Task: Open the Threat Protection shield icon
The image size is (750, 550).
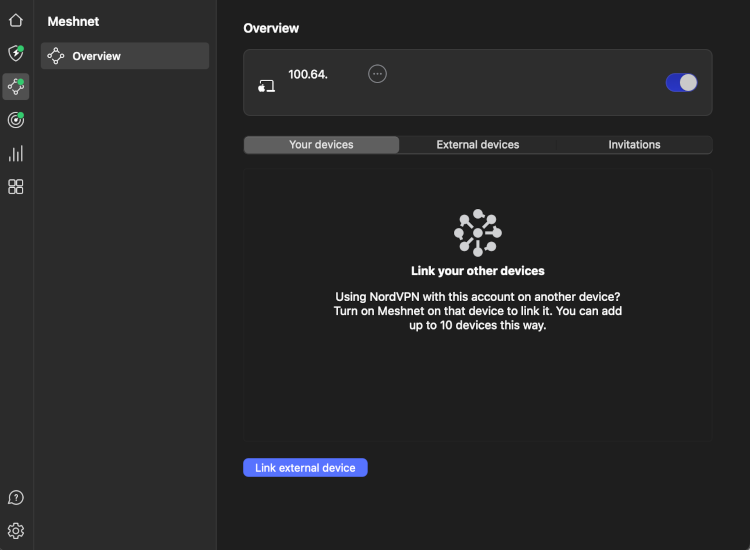Action: 16,53
